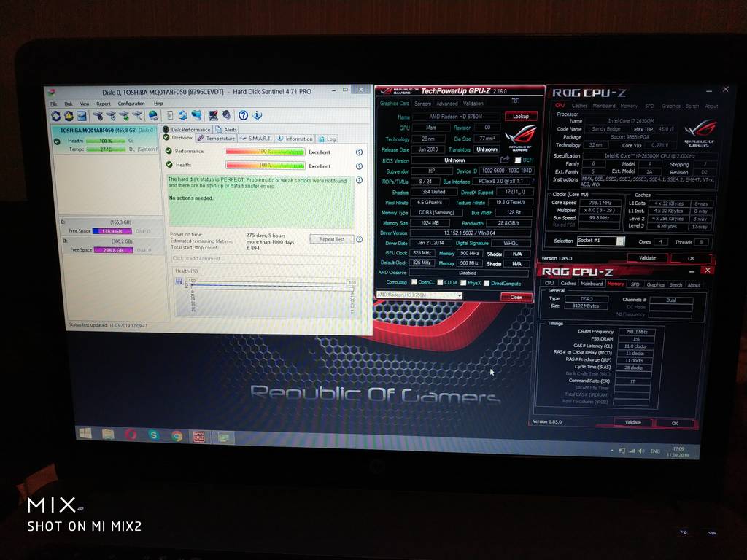Open the Advanced tab in GPU-Z
This screenshot has width=747, height=560.
447,104
